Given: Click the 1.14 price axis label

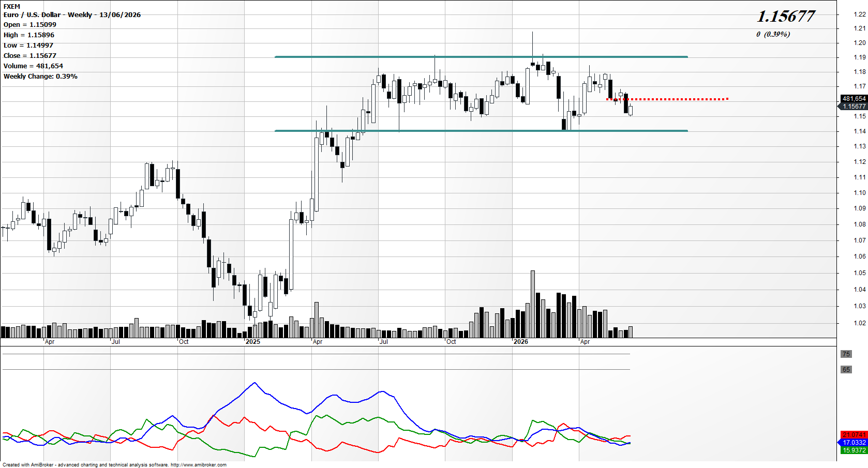Looking at the screenshot, I should pyautogui.click(x=859, y=131).
